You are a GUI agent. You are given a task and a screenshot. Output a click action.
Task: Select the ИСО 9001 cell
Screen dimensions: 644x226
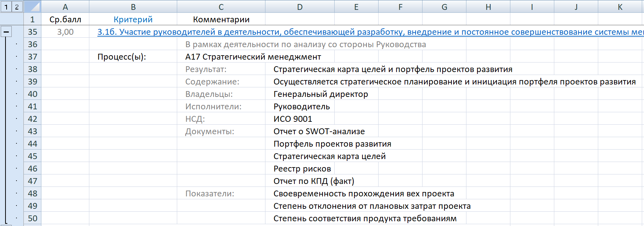293,119
